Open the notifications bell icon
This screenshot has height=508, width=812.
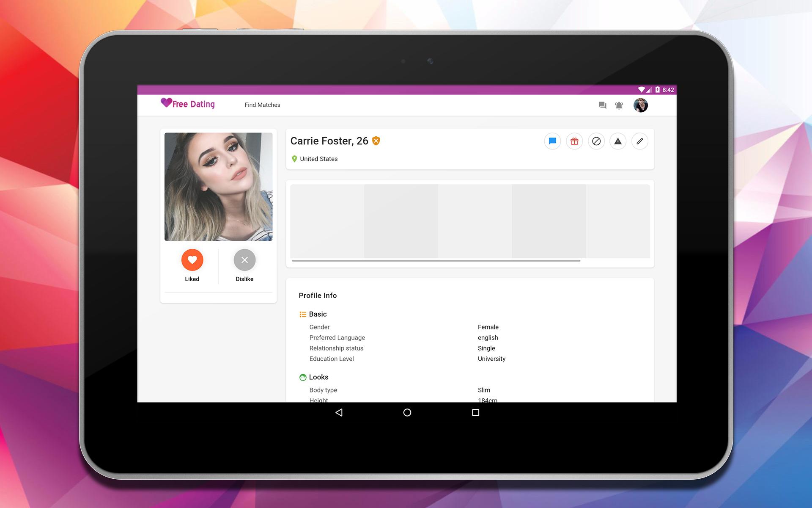click(619, 105)
